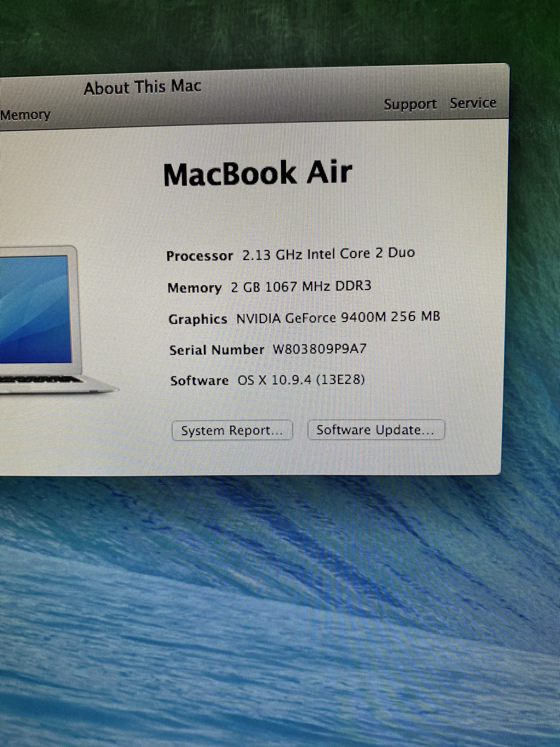
Task: Click the MacBook Air title text
Action: (258, 174)
